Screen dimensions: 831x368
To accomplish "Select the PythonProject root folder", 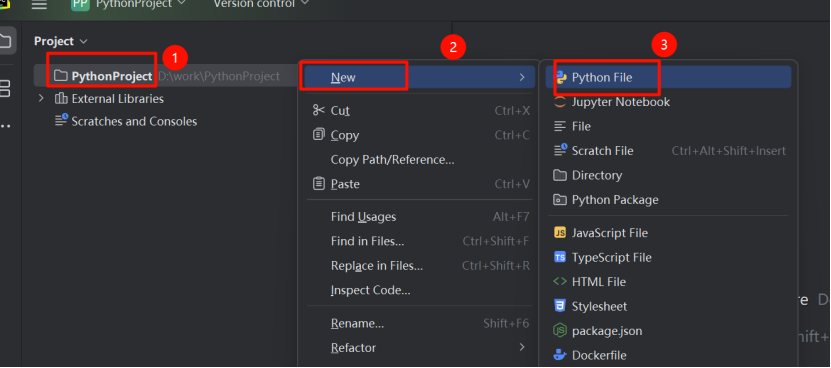I will [165, 76].
